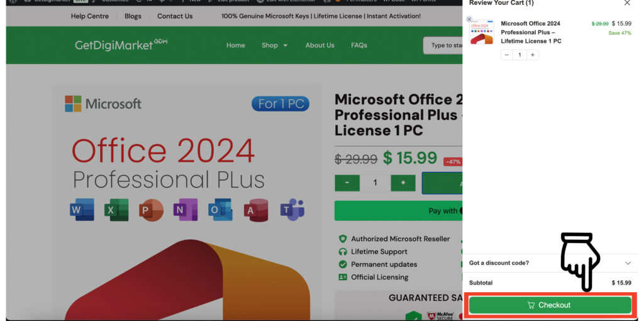Click the Help Centre link
The width and height of the screenshot is (644, 321).
[x=90, y=16]
